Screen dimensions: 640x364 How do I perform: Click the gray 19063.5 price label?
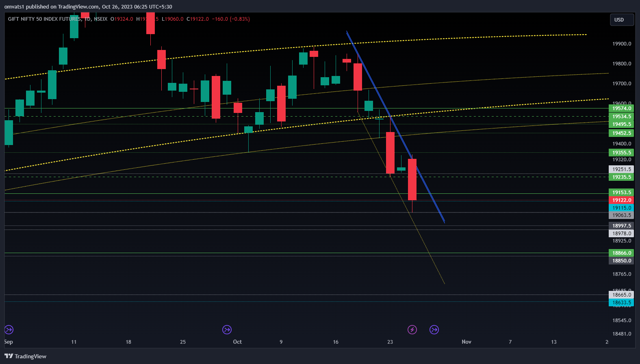click(x=621, y=215)
